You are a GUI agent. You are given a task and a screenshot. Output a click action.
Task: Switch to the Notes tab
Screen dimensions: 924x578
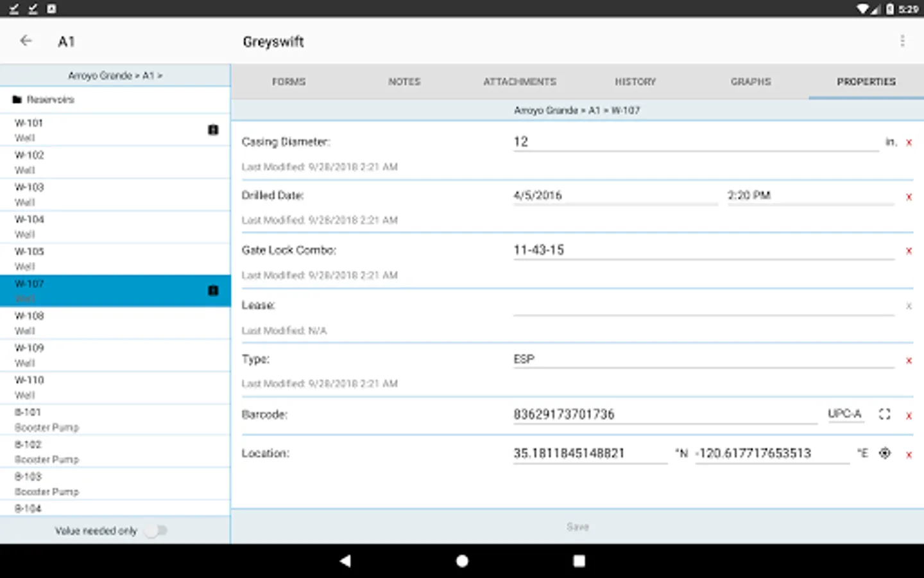404,82
